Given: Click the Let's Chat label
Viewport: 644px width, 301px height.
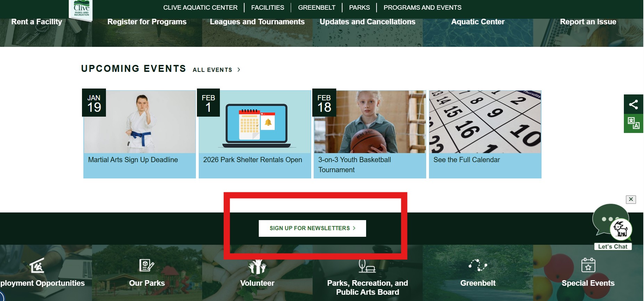Looking at the screenshot, I should point(613,246).
